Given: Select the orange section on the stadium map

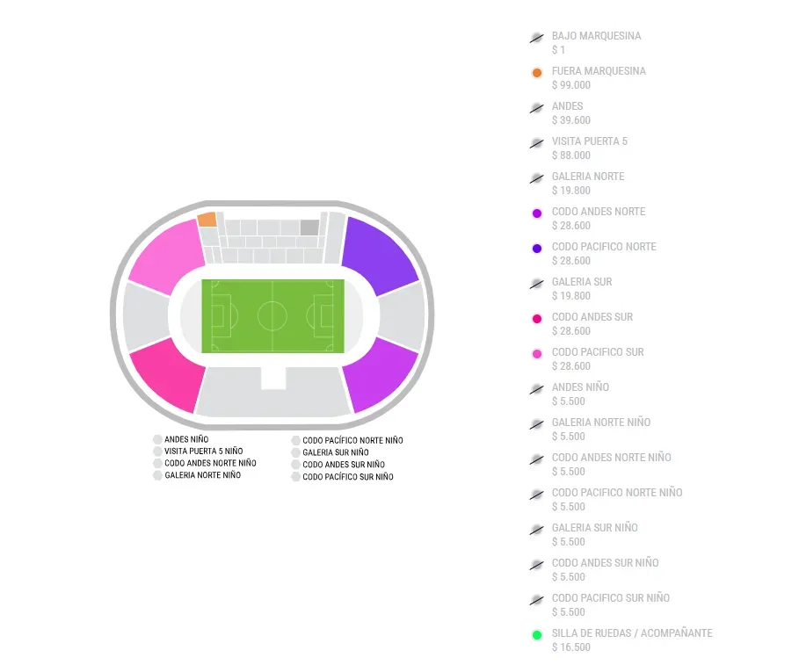Looking at the screenshot, I should pos(207,219).
